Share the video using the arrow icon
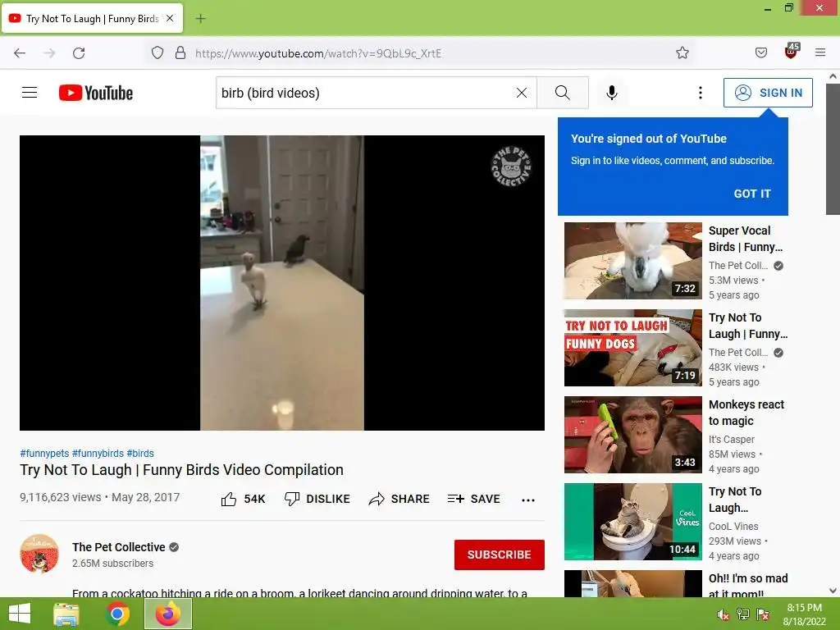 coord(377,499)
